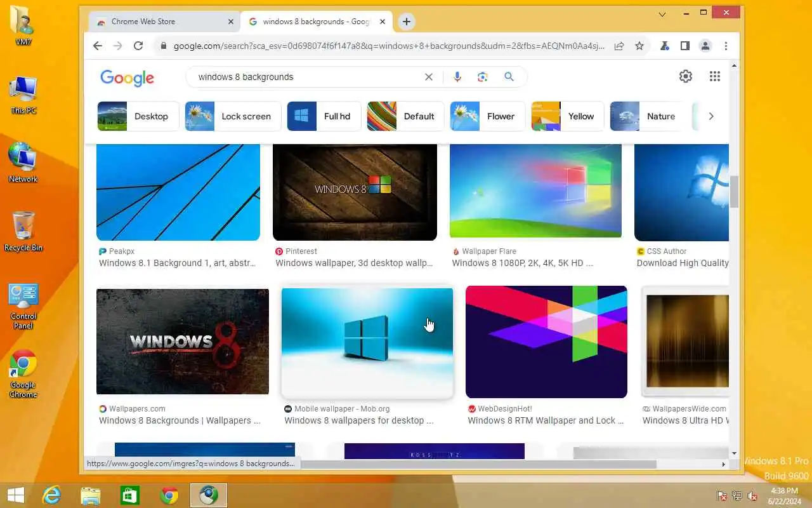Screen dimensions: 812x508
Task: Open Google quick settings gear
Action: [x=686, y=76]
